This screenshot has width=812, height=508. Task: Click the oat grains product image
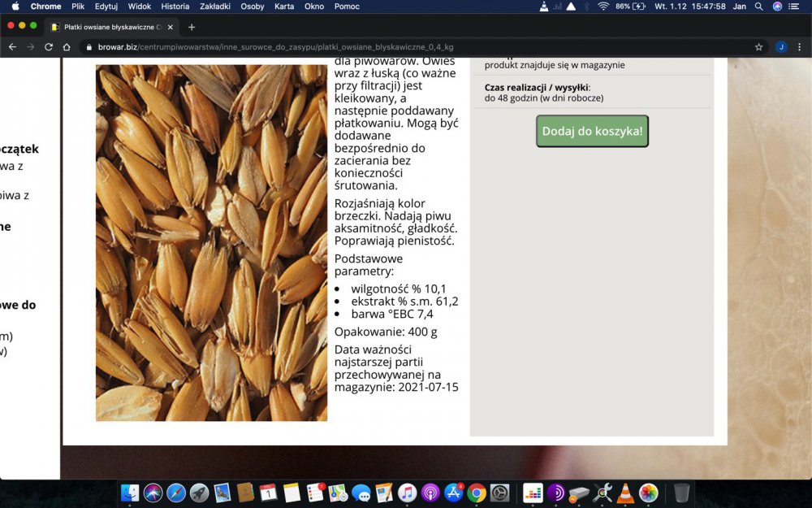211,242
